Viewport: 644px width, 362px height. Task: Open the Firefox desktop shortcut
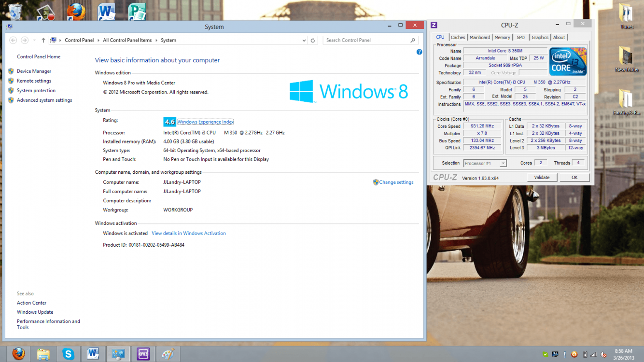click(x=76, y=12)
